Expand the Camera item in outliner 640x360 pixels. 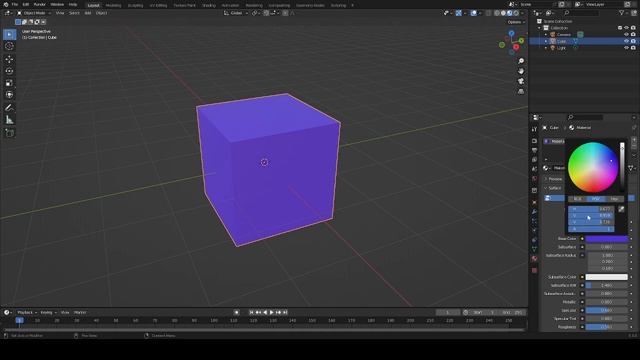click(x=546, y=34)
